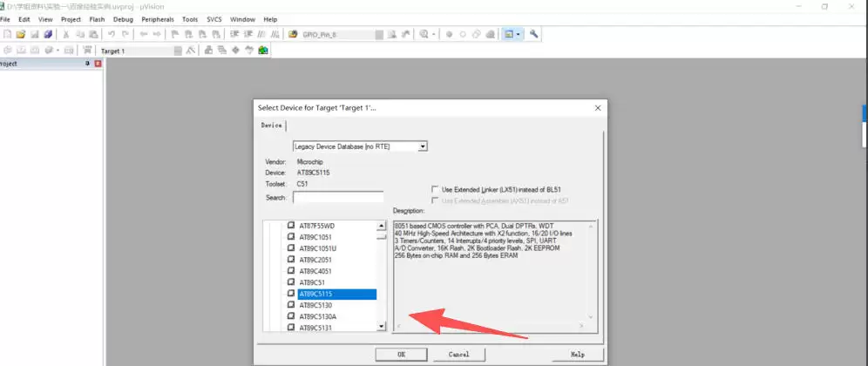
Task: Select AT89C1051 in the device list
Action: pyautogui.click(x=315, y=237)
